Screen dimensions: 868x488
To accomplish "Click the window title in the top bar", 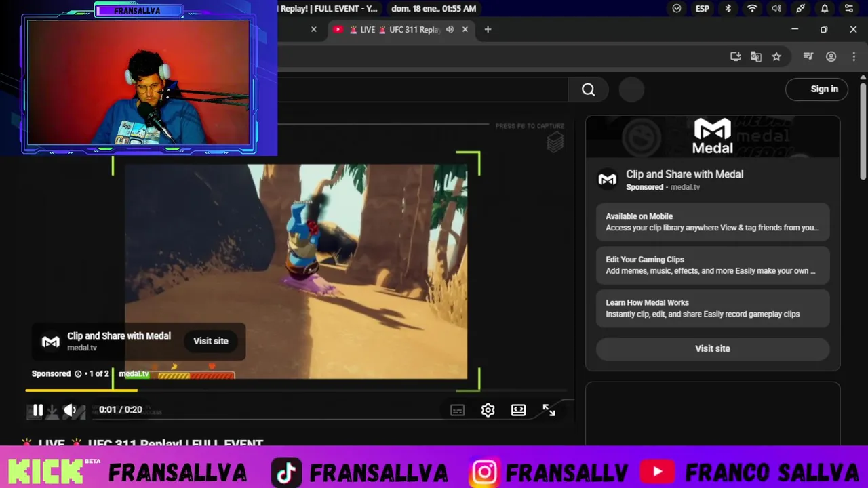I will coord(328,8).
